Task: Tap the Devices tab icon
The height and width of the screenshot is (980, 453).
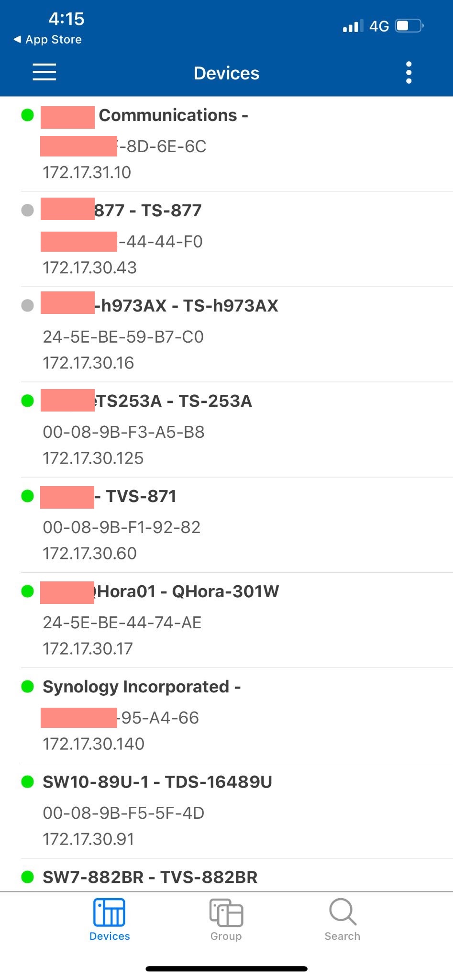Action: pos(110,912)
